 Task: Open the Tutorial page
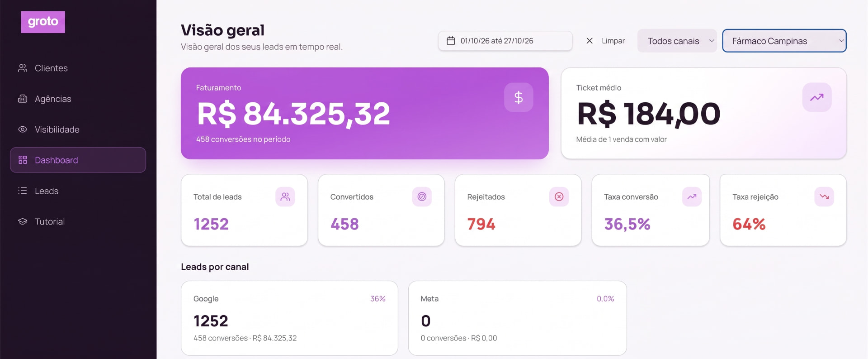click(78, 221)
